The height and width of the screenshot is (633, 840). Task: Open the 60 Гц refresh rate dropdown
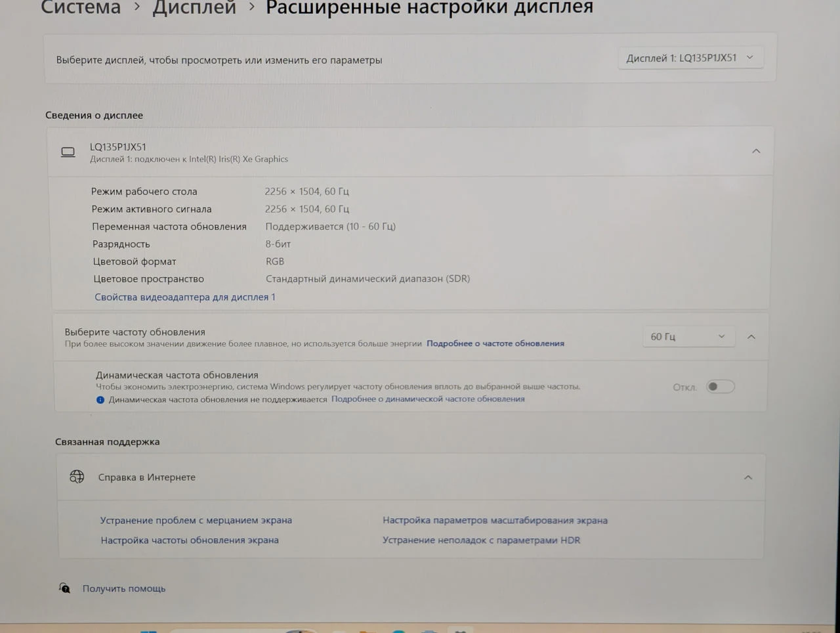click(687, 336)
